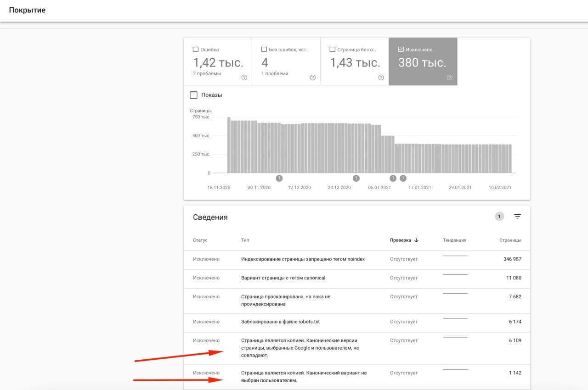Image resolution: width=588 pixels, height=390 pixels.
Task: Open the noindex tag exclusion row
Action: coord(303,259)
